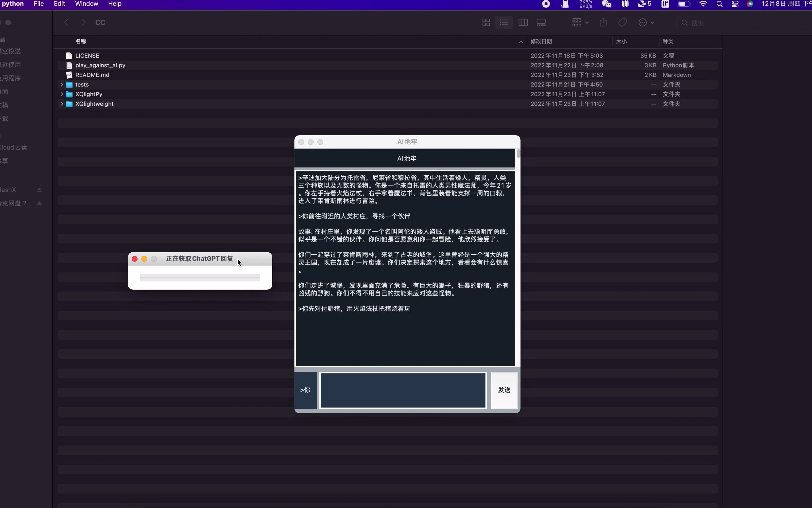Screen dimensions: 812x508
Task: Click the LICENSE document icon
Action: (x=69, y=55)
